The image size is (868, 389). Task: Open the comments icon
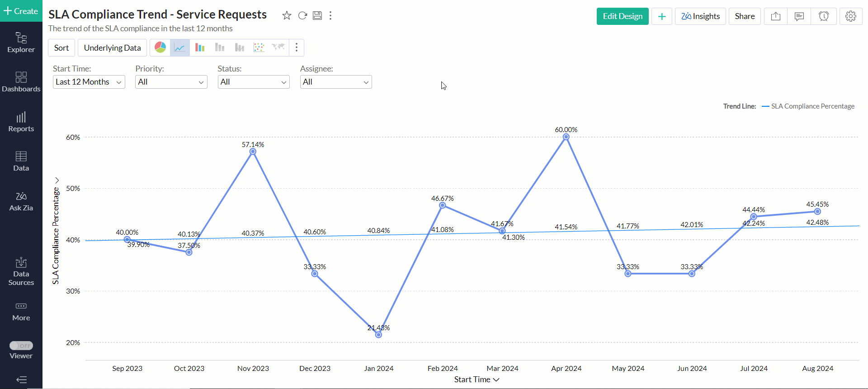point(799,16)
